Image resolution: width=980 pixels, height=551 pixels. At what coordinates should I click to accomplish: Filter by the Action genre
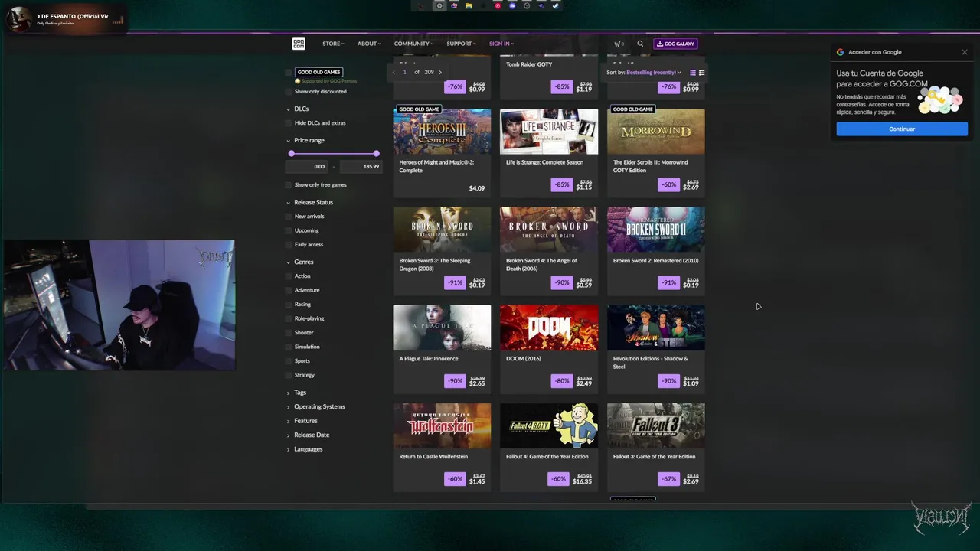tap(289, 276)
